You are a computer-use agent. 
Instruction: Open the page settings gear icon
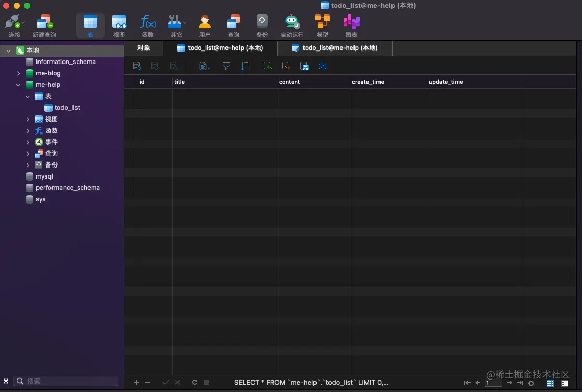pos(531,383)
